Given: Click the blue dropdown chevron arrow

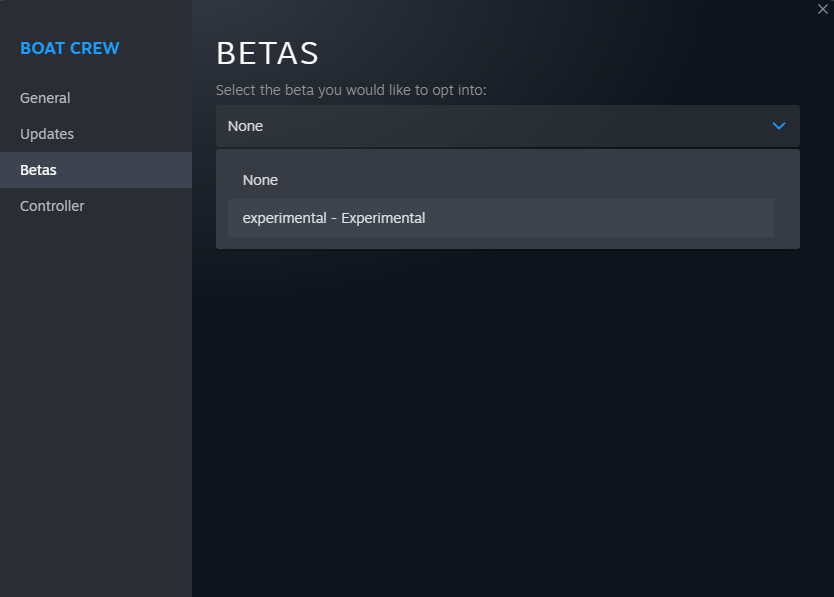Looking at the screenshot, I should point(779,126).
